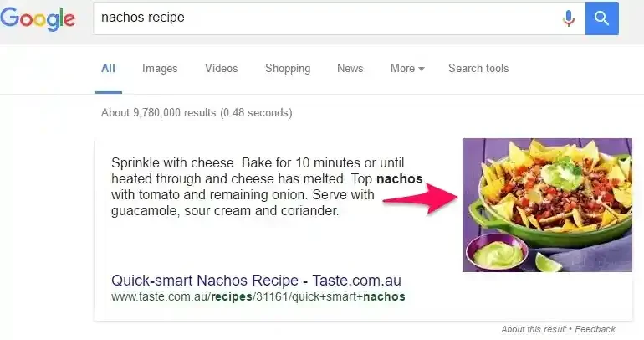Open Quick-smart Nachos Recipe title link

tap(256, 281)
